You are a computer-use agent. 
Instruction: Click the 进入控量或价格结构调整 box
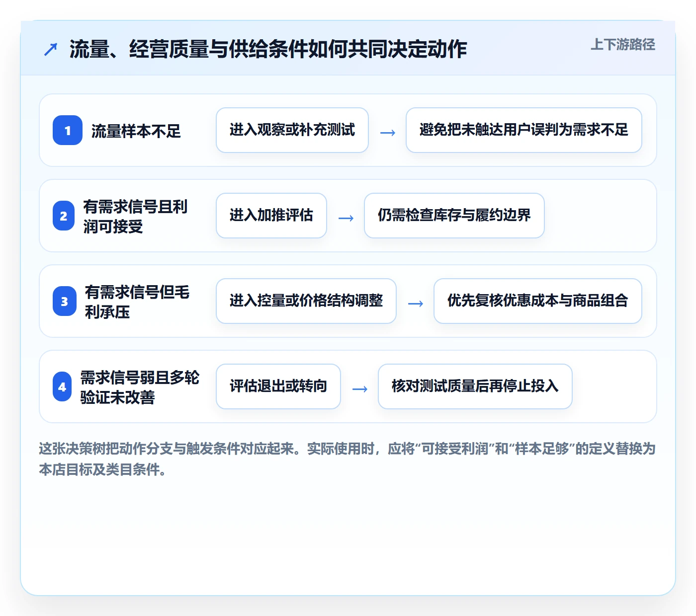pos(306,301)
